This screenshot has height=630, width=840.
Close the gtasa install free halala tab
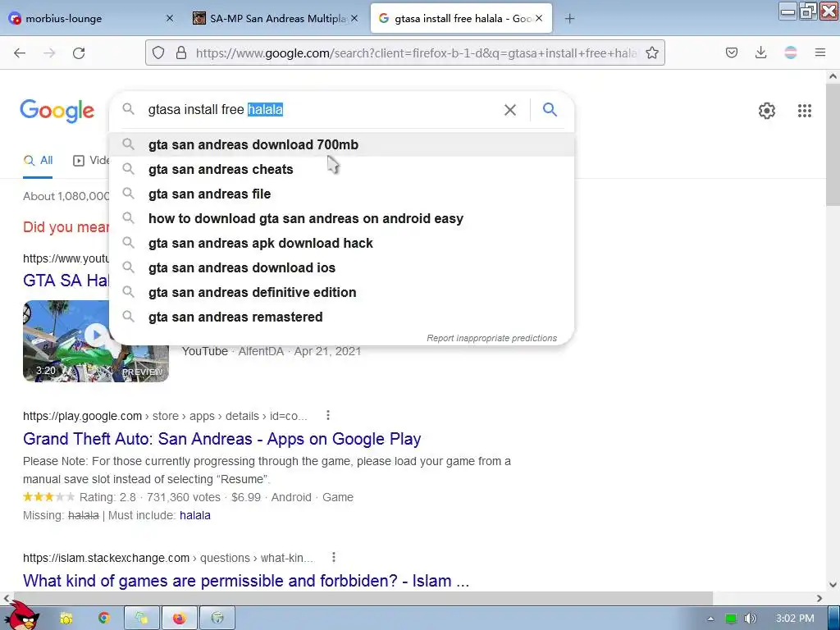click(x=539, y=18)
